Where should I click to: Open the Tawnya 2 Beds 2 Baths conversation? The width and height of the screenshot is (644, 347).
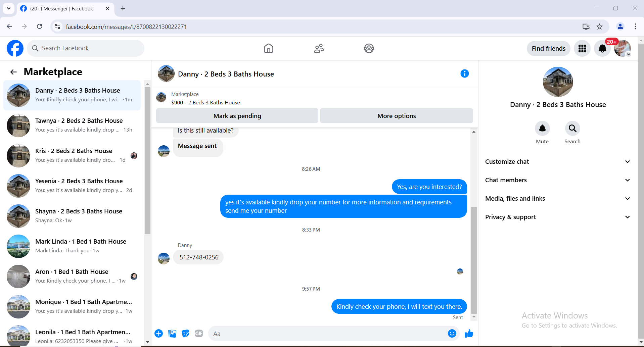(72, 126)
